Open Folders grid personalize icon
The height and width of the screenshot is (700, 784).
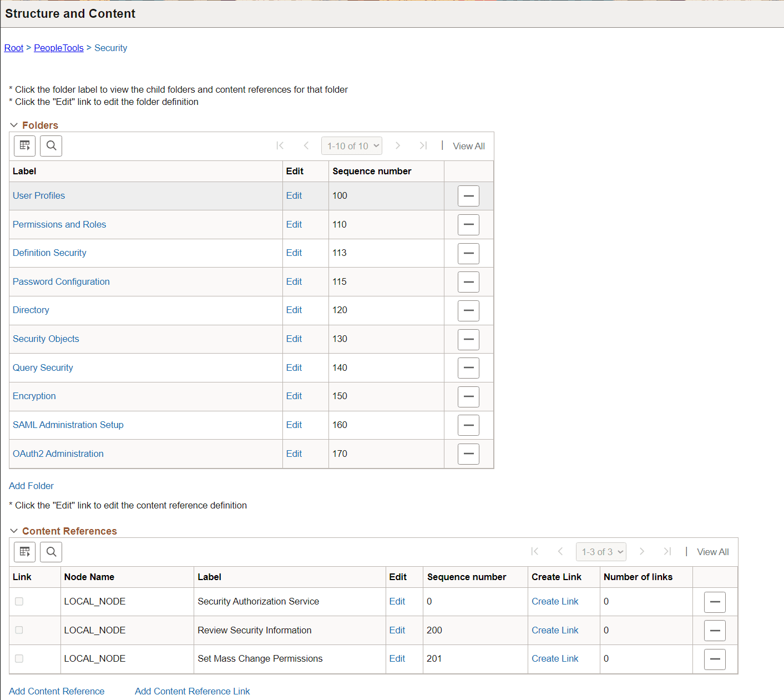(25, 146)
